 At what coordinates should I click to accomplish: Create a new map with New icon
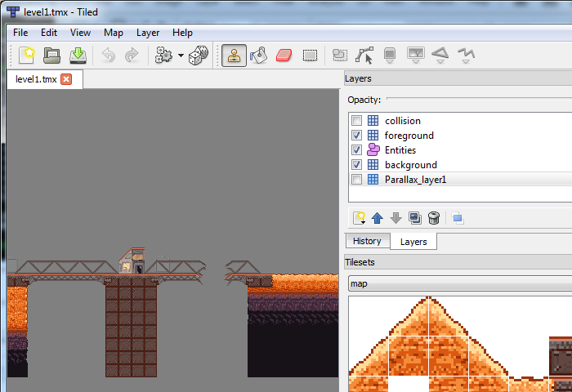[x=27, y=56]
